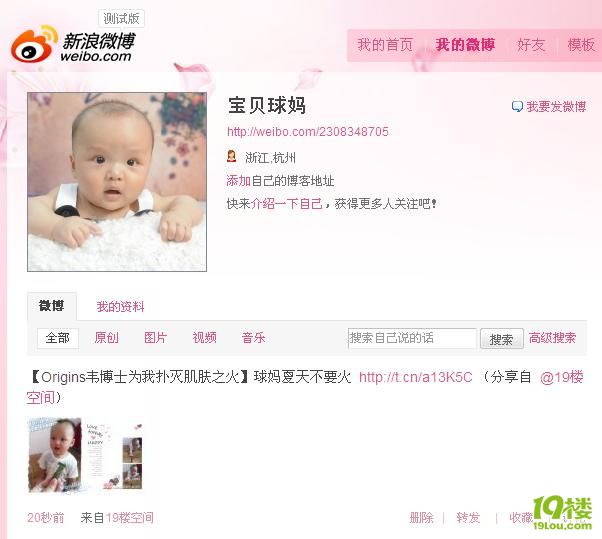Select the 微博 tab
The width and height of the screenshot is (602, 539).
[x=51, y=306]
